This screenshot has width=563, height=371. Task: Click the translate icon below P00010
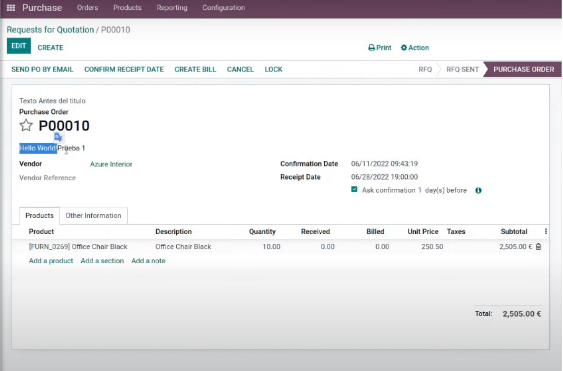click(58, 137)
